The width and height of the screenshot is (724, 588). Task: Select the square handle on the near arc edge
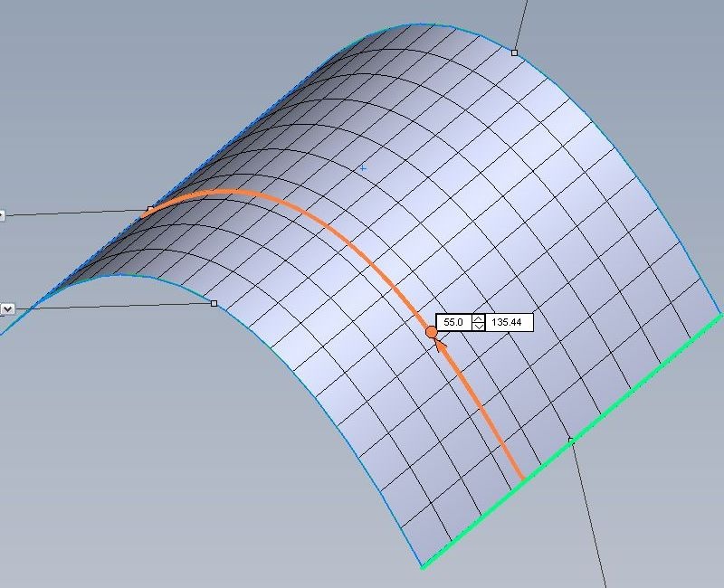pos(214,303)
